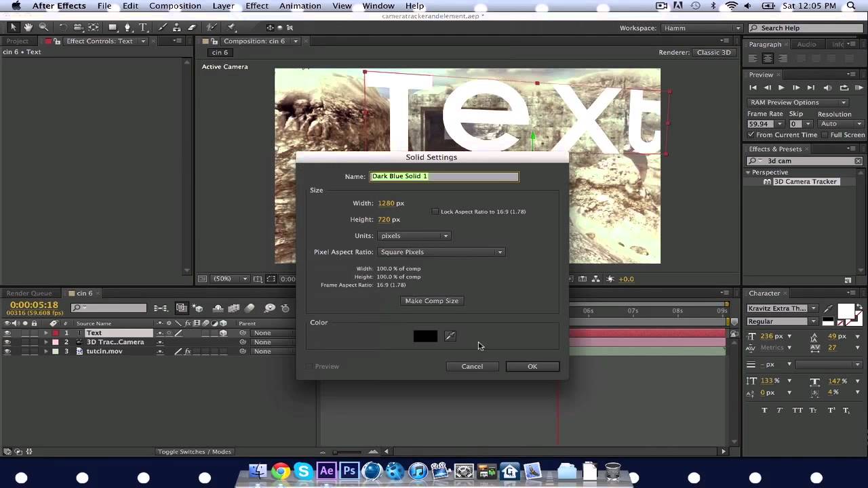
Task: Click the Name field in Solid Settings
Action: [444, 176]
